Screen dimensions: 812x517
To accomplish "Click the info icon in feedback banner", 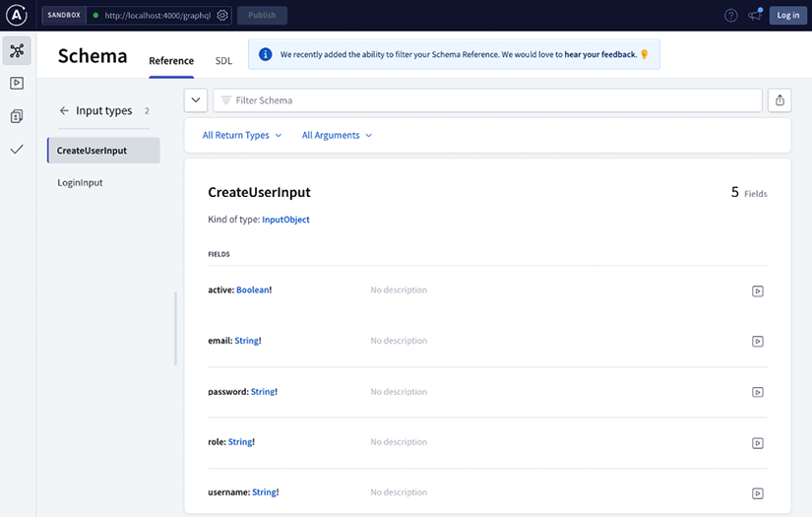I will (265, 54).
